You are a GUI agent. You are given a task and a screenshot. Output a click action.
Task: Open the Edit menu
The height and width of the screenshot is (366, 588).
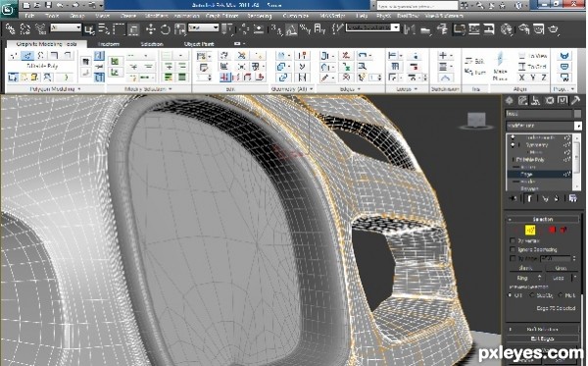coord(30,16)
